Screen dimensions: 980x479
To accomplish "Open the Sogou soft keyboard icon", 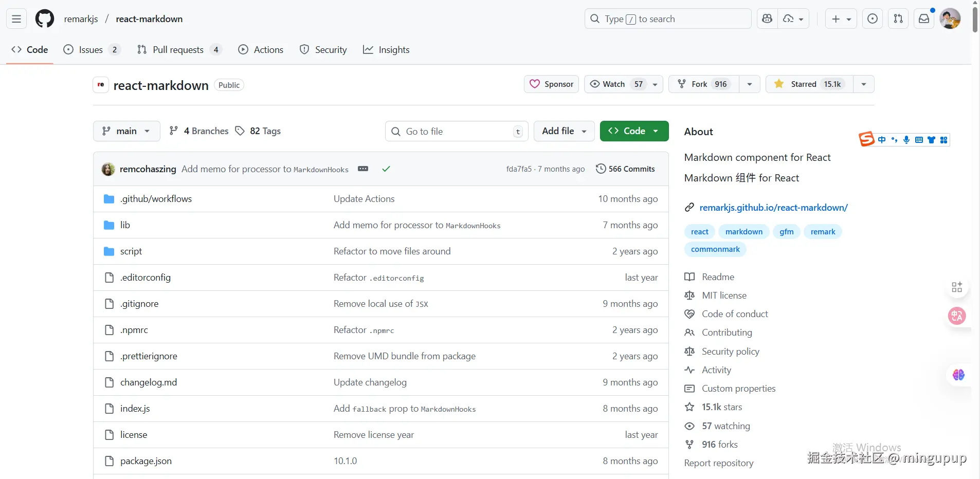I will (919, 140).
